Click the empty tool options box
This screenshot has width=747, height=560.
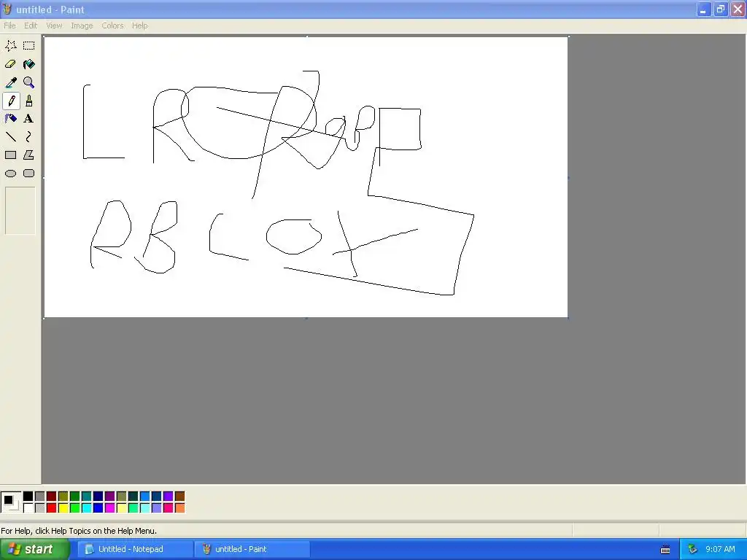tap(20, 211)
